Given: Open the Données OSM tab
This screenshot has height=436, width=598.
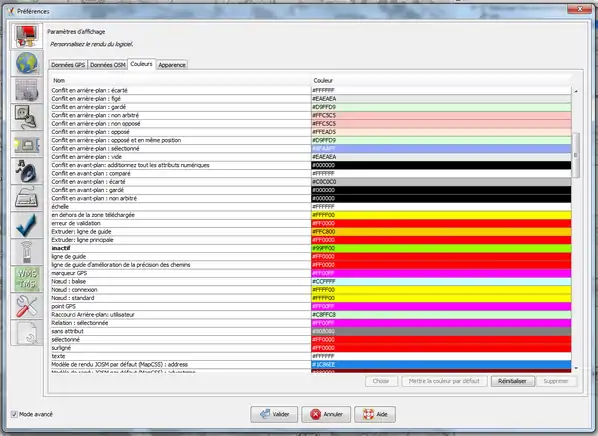Looking at the screenshot, I should pyautogui.click(x=108, y=65).
